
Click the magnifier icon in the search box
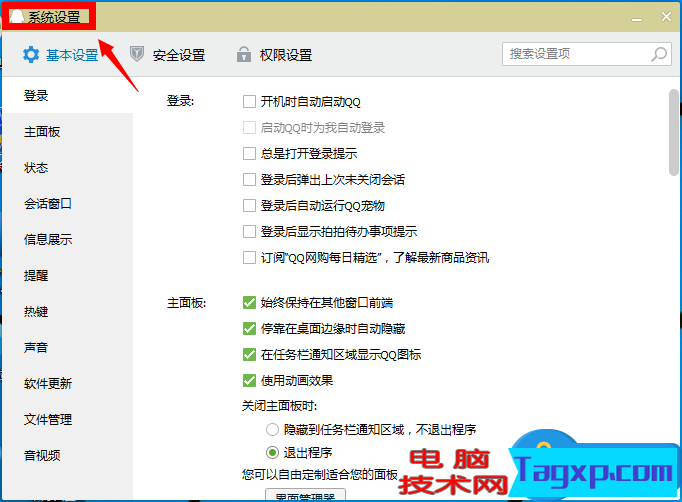click(x=659, y=54)
